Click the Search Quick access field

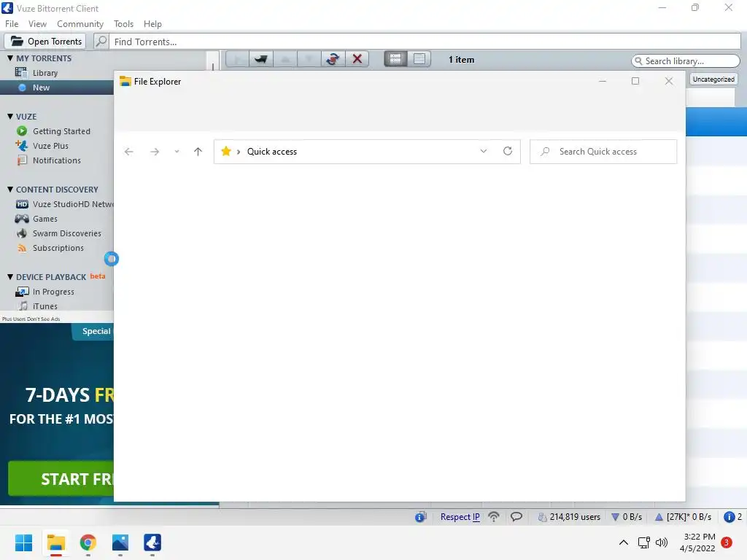click(603, 152)
